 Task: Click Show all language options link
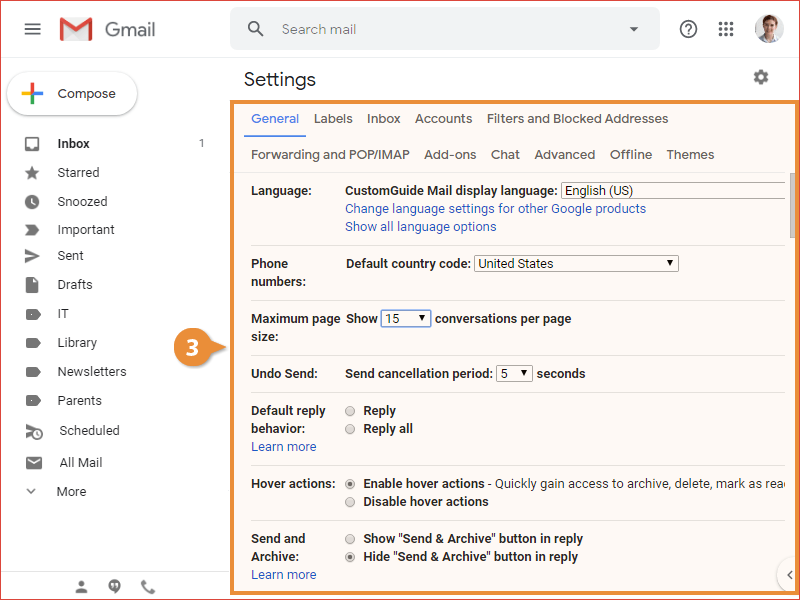[x=420, y=227]
